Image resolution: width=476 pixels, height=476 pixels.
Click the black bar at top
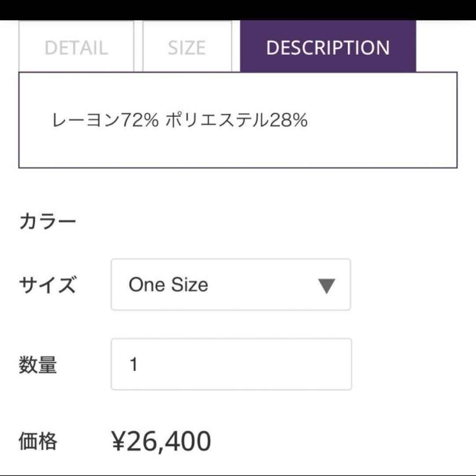[238, 10]
